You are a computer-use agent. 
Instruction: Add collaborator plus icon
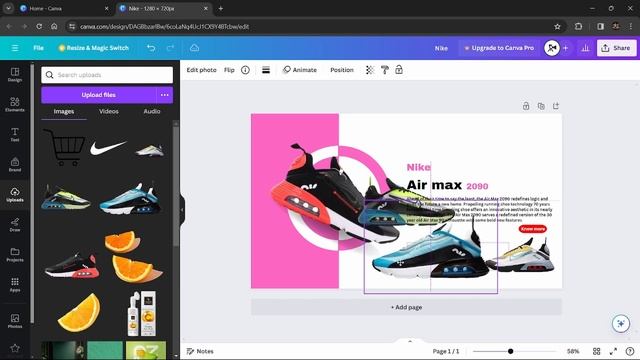click(565, 48)
